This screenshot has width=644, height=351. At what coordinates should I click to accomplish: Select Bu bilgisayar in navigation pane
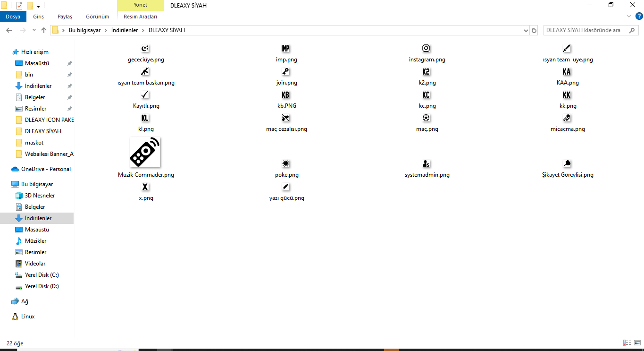pyautogui.click(x=37, y=184)
